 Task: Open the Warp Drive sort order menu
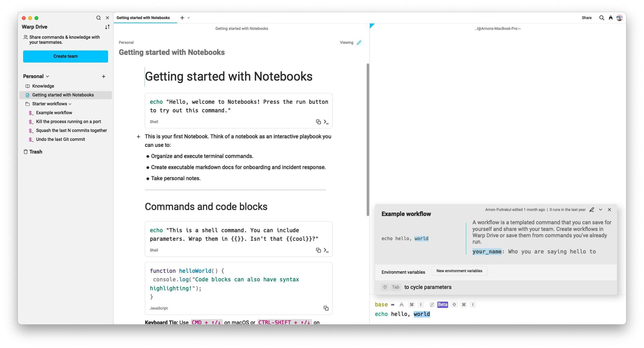[107, 27]
